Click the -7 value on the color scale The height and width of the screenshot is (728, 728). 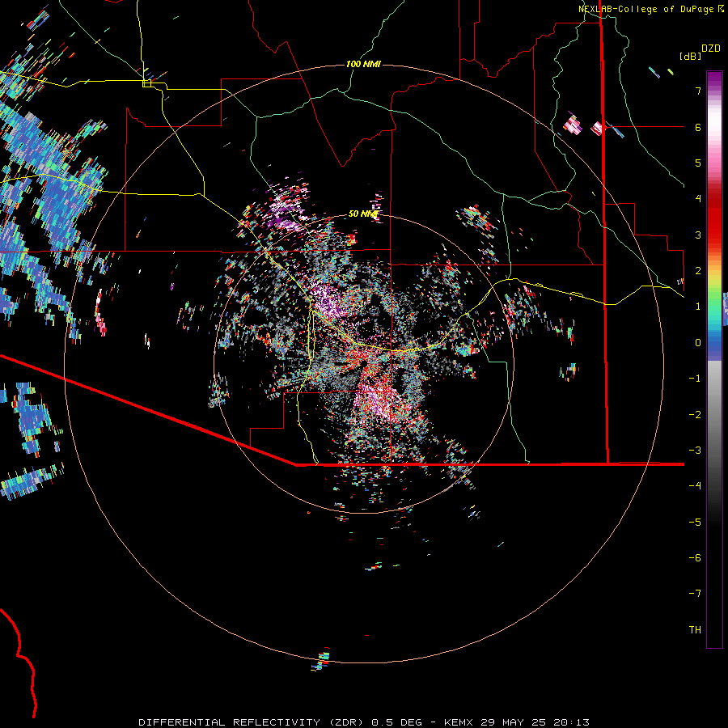pos(695,594)
